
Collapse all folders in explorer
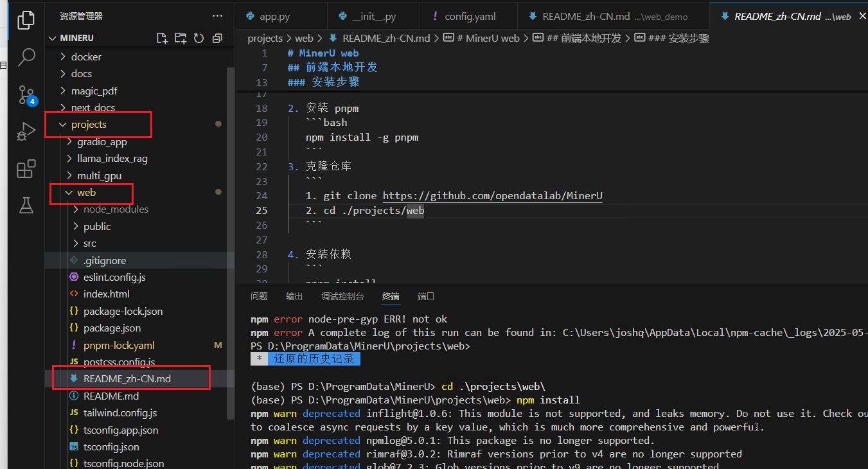217,39
